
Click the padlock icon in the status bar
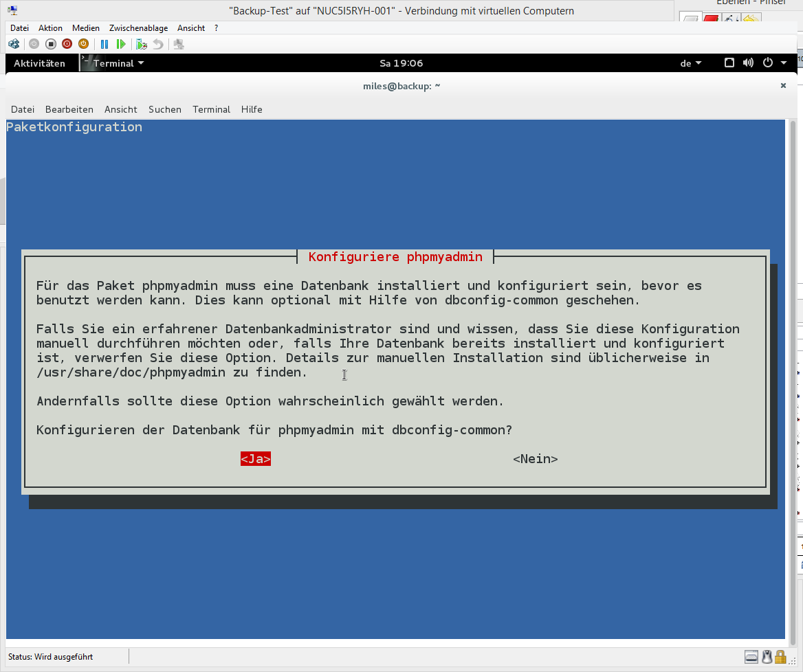coord(780,657)
